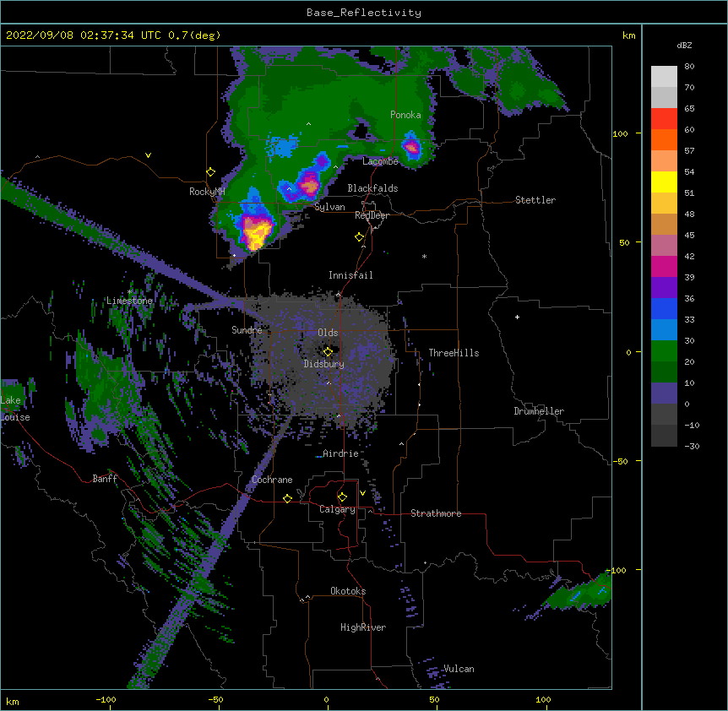Click the yellow diamond marker near RockyMH
The height and width of the screenshot is (711, 728).
click(x=211, y=171)
